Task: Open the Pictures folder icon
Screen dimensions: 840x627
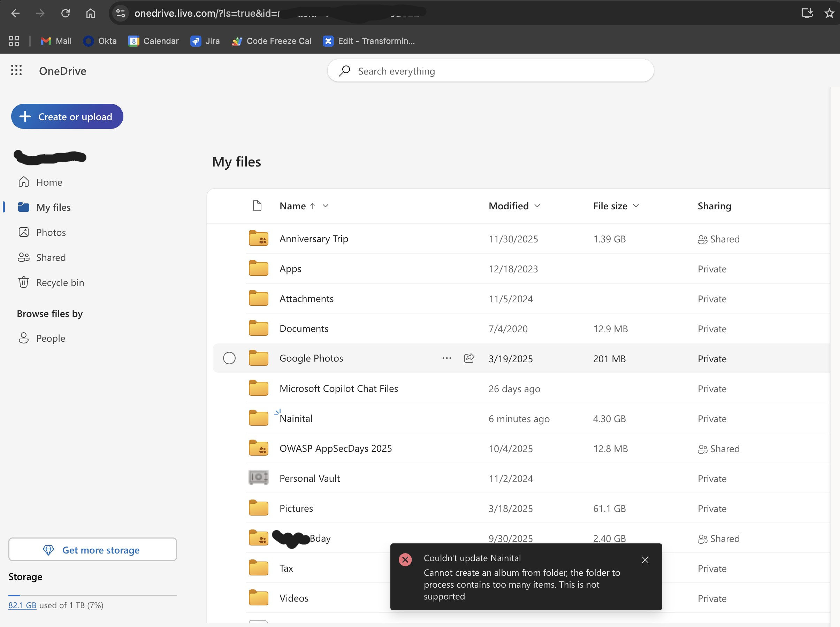Action: point(259,508)
